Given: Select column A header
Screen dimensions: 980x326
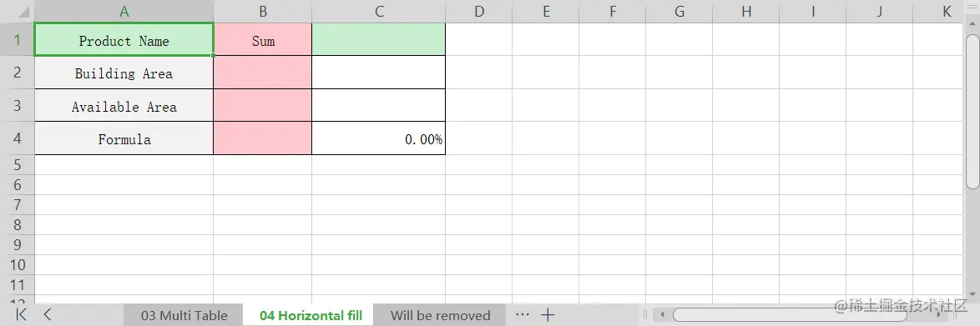Looking at the screenshot, I should point(124,11).
